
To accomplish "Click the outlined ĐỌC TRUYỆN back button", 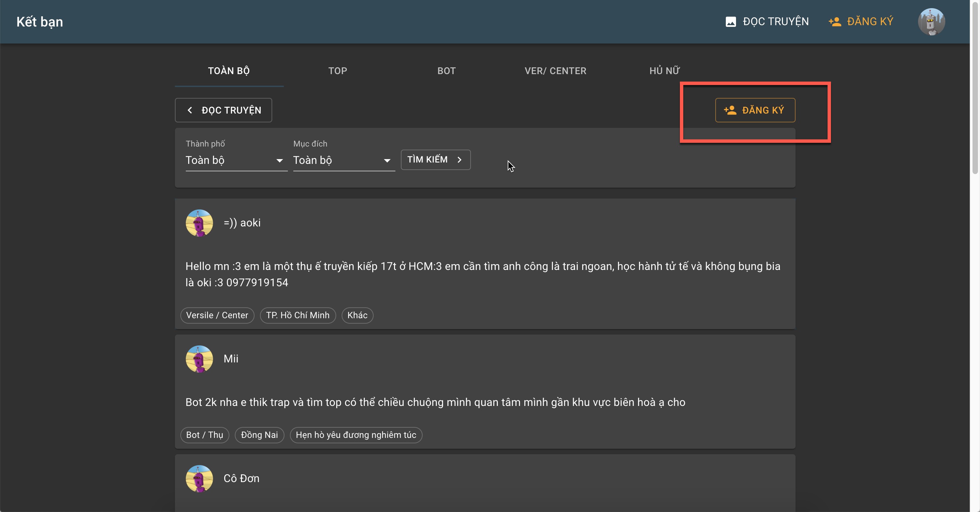I will pyautogui.click(x=223, y=110).
